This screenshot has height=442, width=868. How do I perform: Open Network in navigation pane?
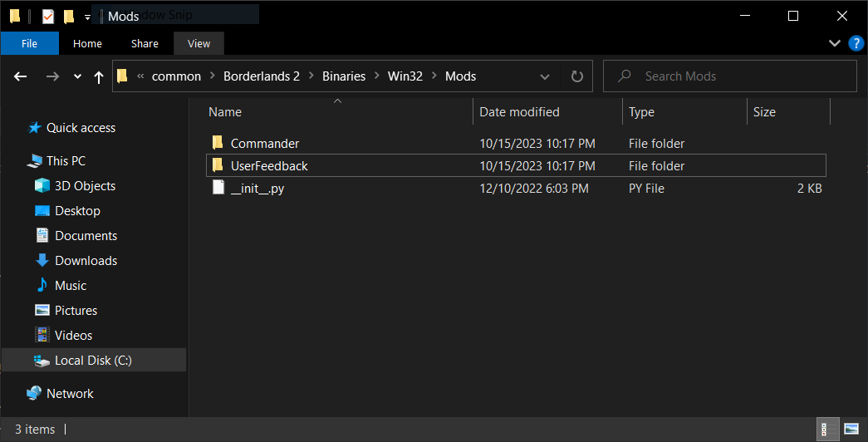click(70, 393)
